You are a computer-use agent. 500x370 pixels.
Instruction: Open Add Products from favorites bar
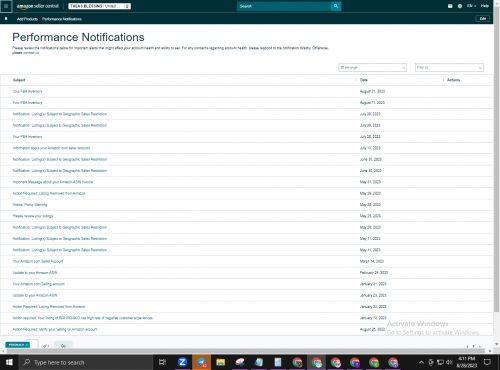click(27, 19)
